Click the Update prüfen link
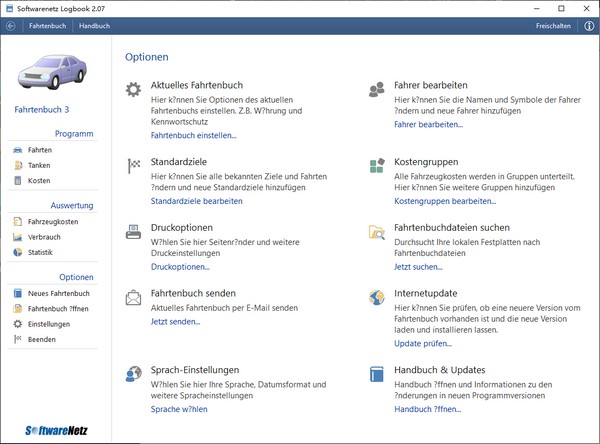This screenshot has height=444, width=600. tap(422, 343)
